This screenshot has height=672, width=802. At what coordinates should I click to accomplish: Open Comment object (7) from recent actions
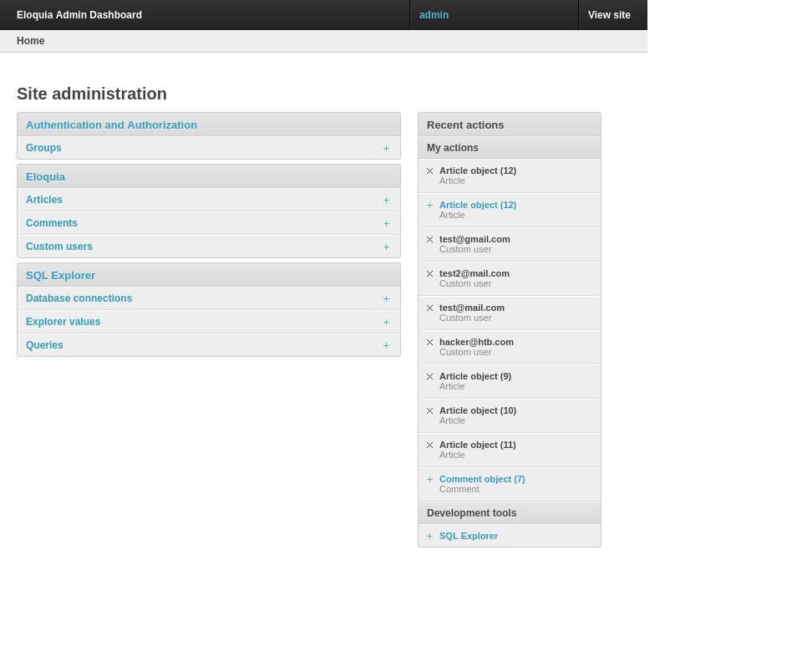(482, 480)
